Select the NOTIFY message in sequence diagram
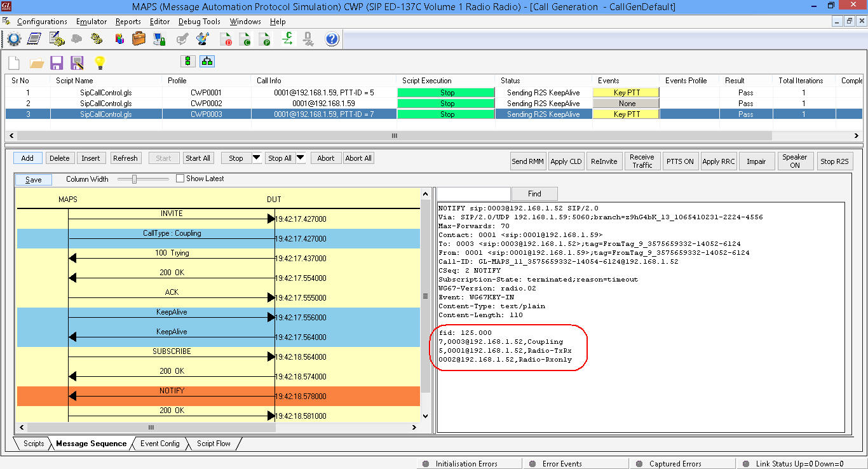Screen dimensions: 868x469 point(217,396)
